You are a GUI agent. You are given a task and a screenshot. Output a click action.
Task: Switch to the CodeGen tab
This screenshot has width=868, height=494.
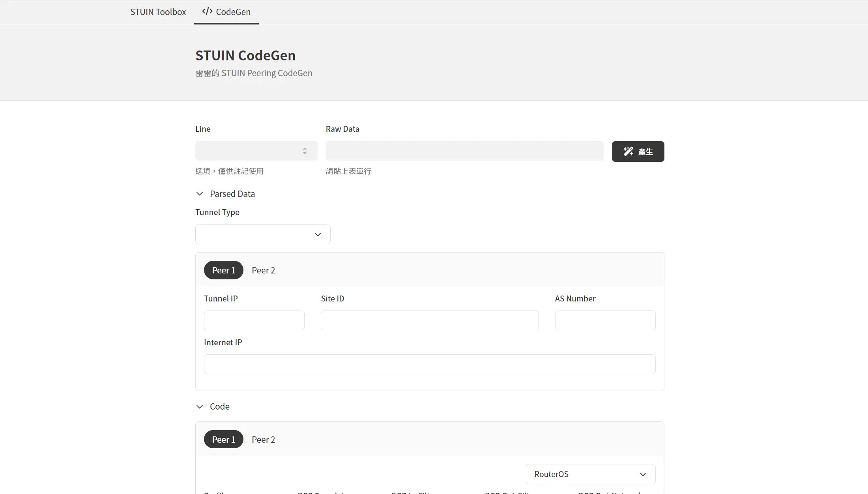(226, 12)
